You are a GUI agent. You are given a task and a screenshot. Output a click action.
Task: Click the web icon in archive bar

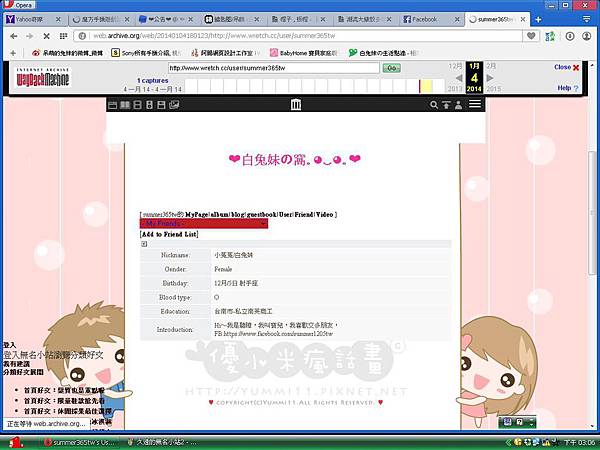pos(112,105)
